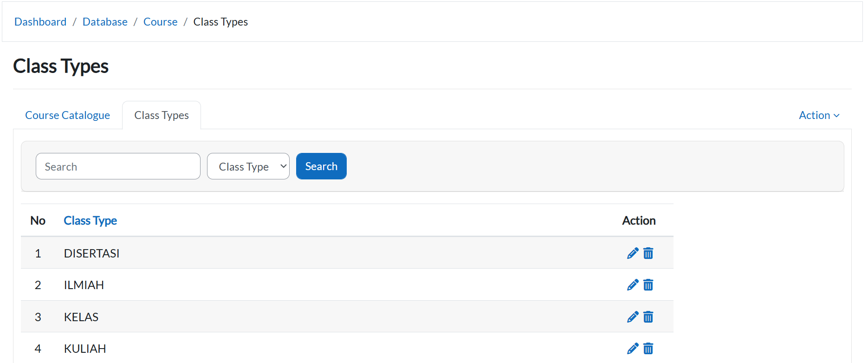The image size is (868, 363).
Task: Navigate to Course breadcrumb link
Action: click(160, 22)
